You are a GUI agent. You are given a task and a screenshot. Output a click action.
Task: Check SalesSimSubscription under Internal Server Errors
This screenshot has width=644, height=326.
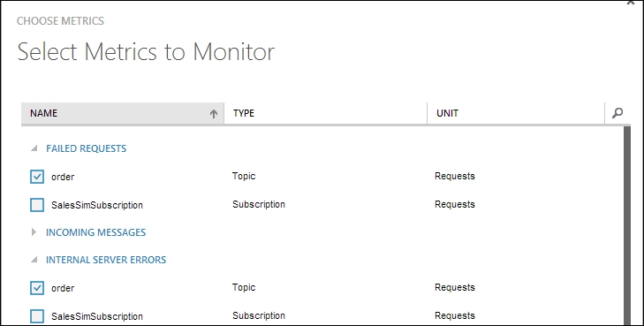point(37,316)
